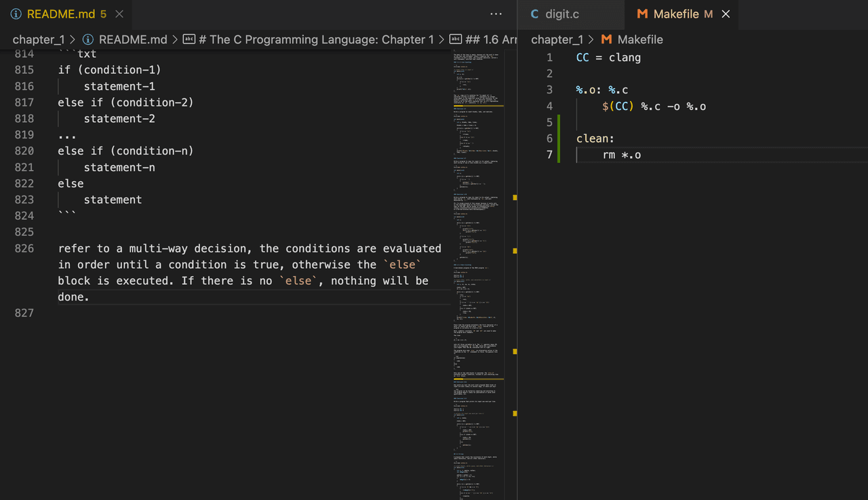Image resolution: width=868 pixels, height=500 pixels.
Task: Click the word 'done.' ending the paragraph
Action: click(x=73, y=297)
